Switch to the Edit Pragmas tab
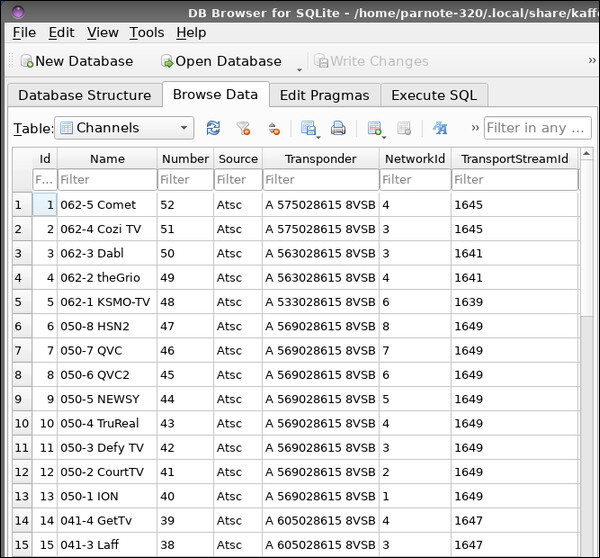The height and width of the screenshot is (558, 600). click(x=324, y=95)
